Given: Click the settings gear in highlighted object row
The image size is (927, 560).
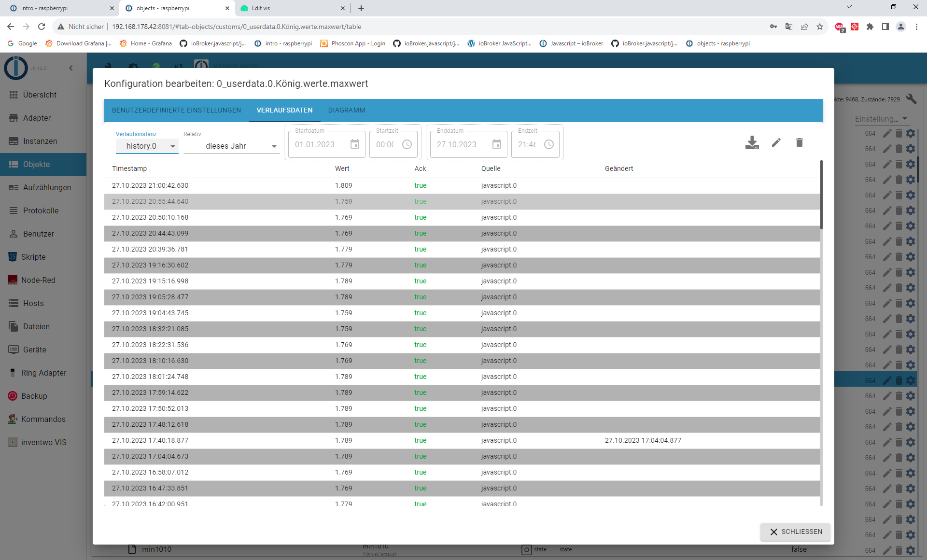Looking at the screenshot, I should [x=911, y=380].
